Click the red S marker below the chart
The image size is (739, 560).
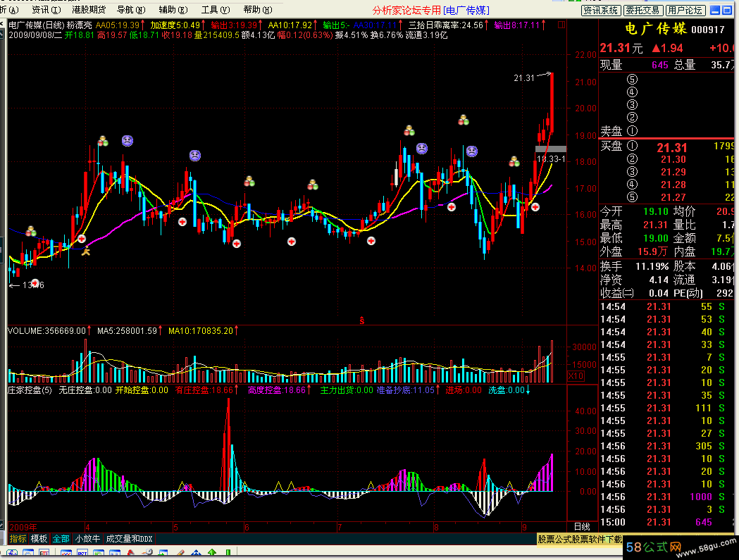click(362, 321)
